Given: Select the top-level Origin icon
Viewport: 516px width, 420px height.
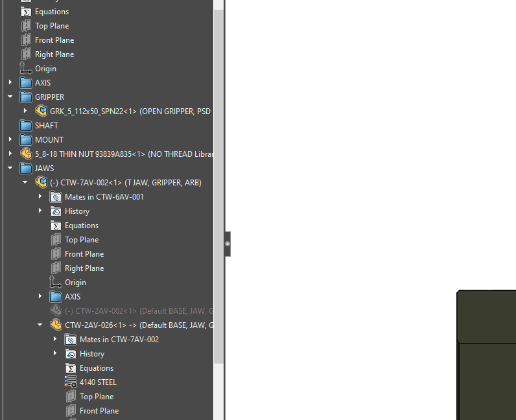Looking at the screenshot, I should click(x=26, y=69).
